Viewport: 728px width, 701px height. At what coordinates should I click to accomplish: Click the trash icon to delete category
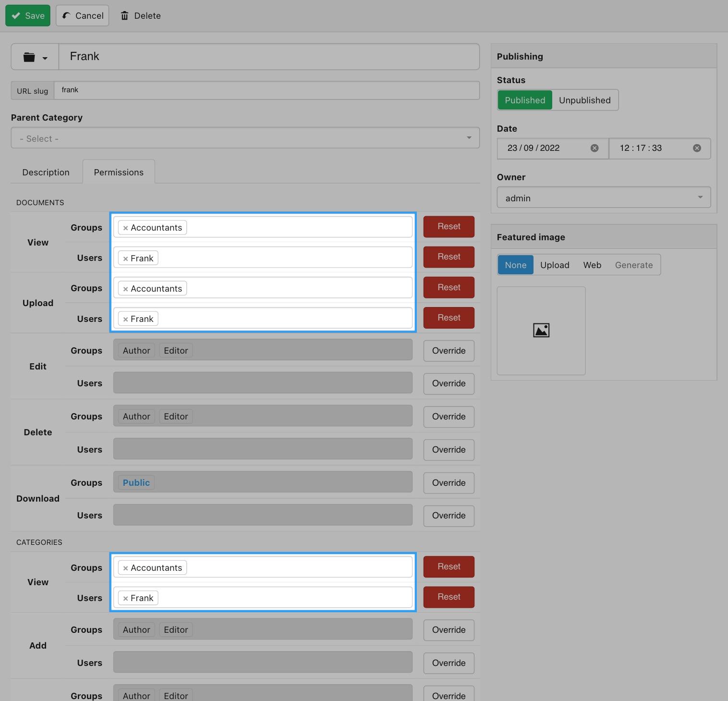coord(125,16)
